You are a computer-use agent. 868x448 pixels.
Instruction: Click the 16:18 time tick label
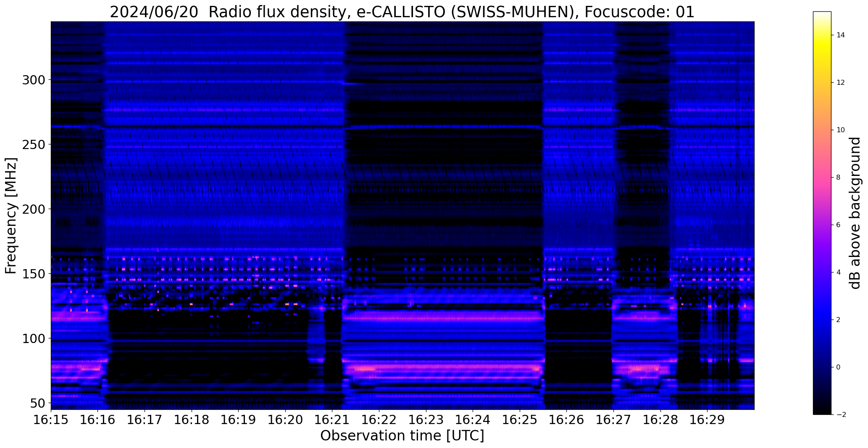pos(192,420)
